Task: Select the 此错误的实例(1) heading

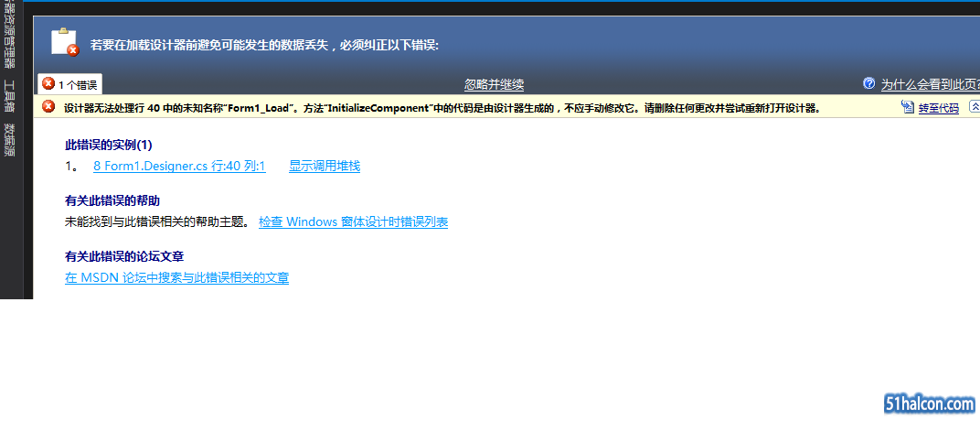Action: 109,146
